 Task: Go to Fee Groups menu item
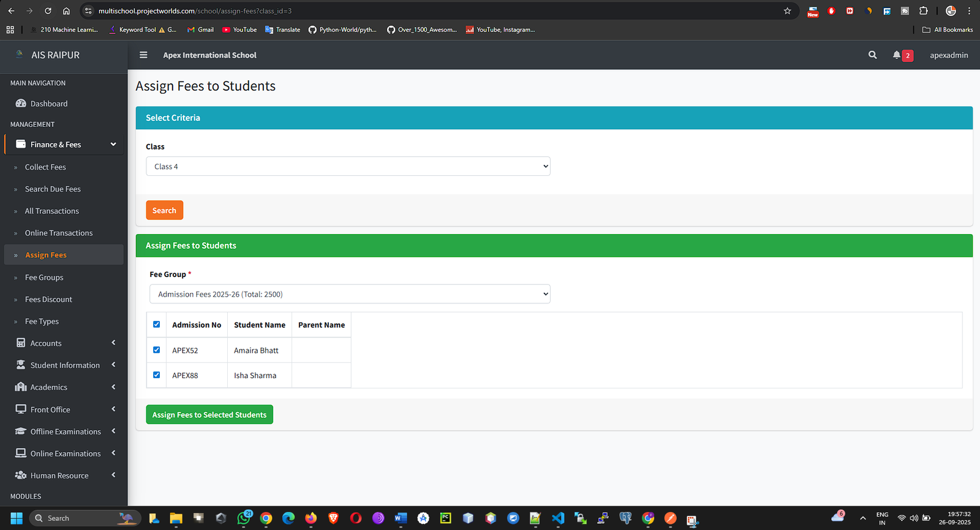(x=44, y=278)
